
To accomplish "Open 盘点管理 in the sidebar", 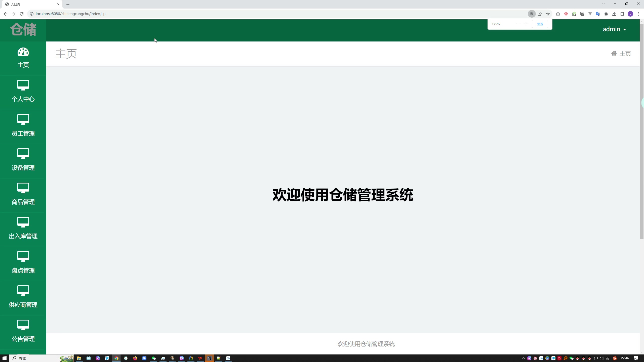I will 23,263.
